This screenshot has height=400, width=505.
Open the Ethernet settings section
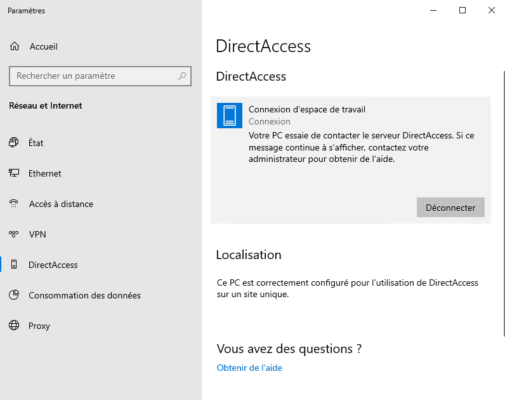point(45,174)
